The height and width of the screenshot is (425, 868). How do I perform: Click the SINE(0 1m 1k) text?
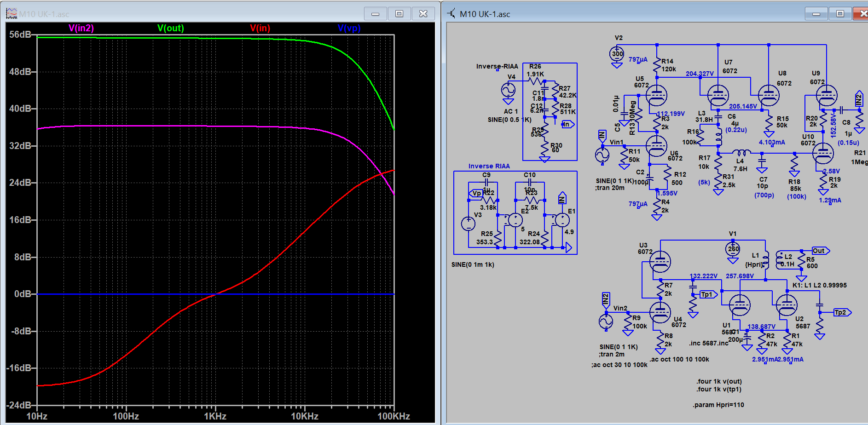(x=473, y=264)
